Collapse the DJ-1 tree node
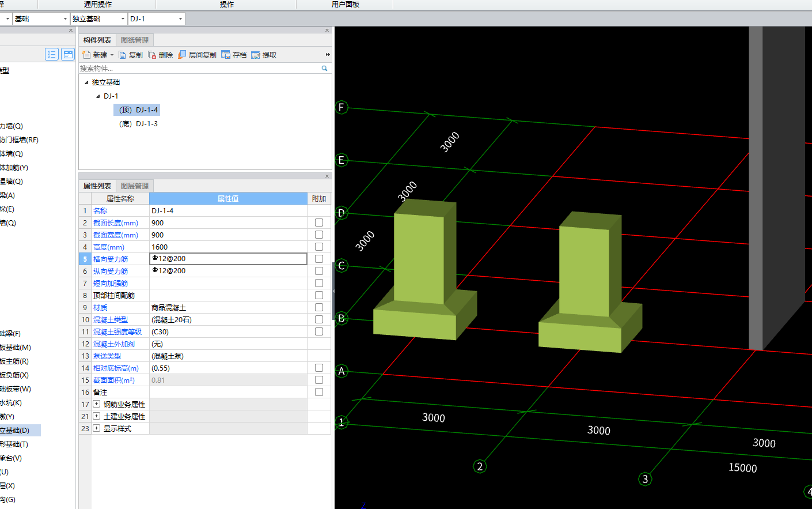This screenshot has height=509, width=812. click(98, 96)
